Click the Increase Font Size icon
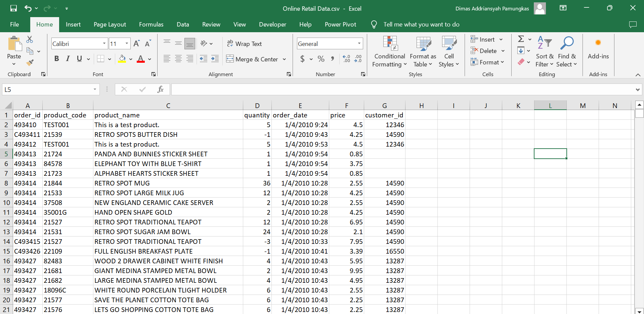644x314 pixels. coord(136,44)
